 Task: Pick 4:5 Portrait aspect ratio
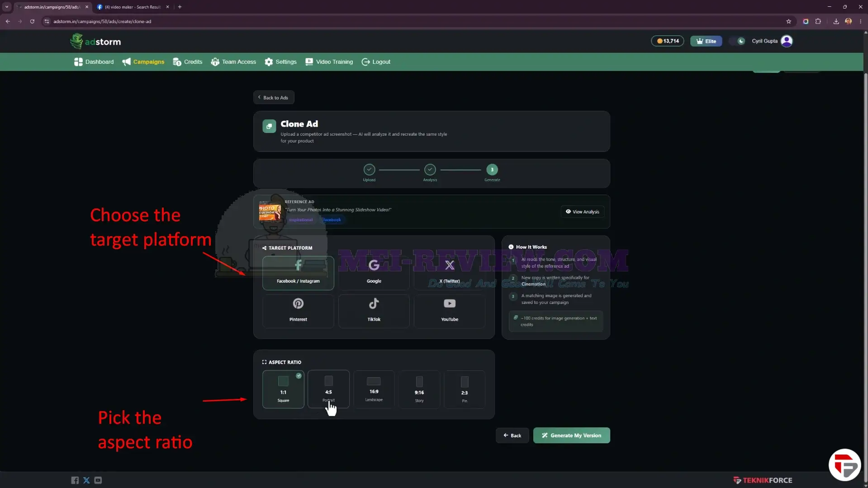[328, 389]
